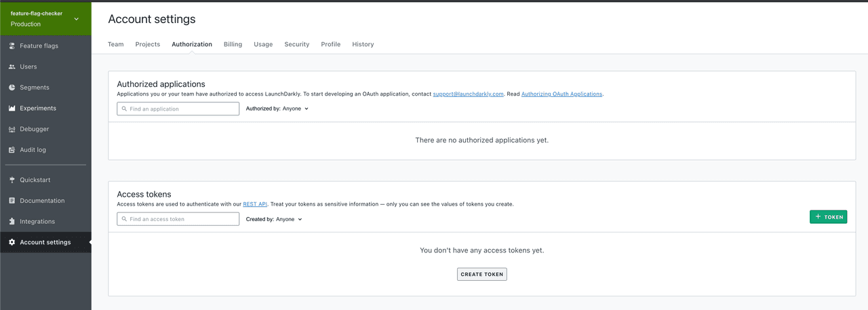Switch to the Projects tab
868x310 pixels.
coord(148,44)
